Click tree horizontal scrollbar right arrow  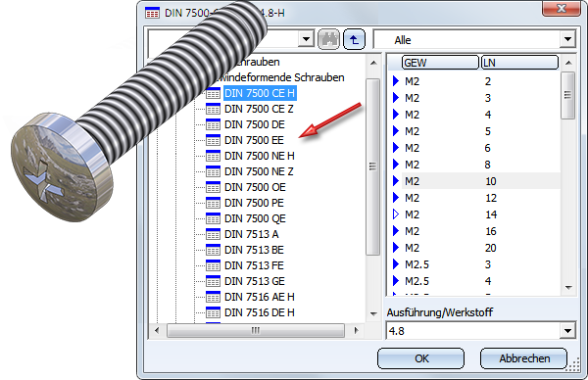(357, 330)
